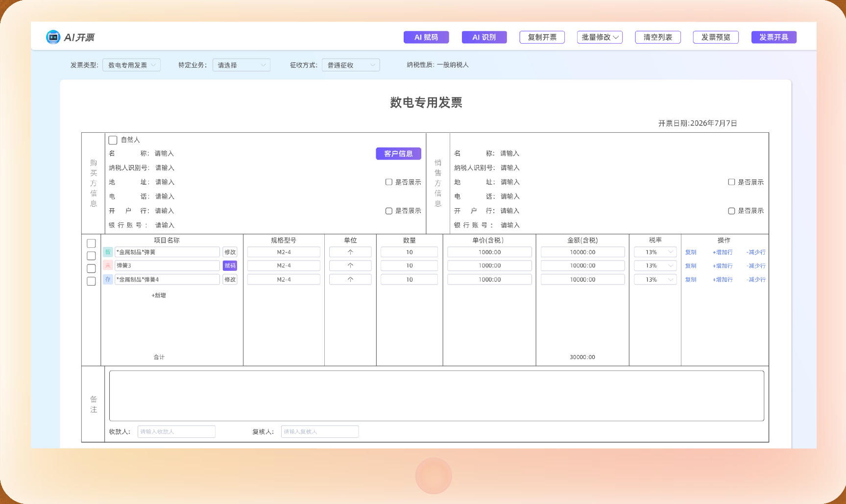Open the 客户信息 panel
Screen dimensions: 846x504
click(x=399, y=154)
